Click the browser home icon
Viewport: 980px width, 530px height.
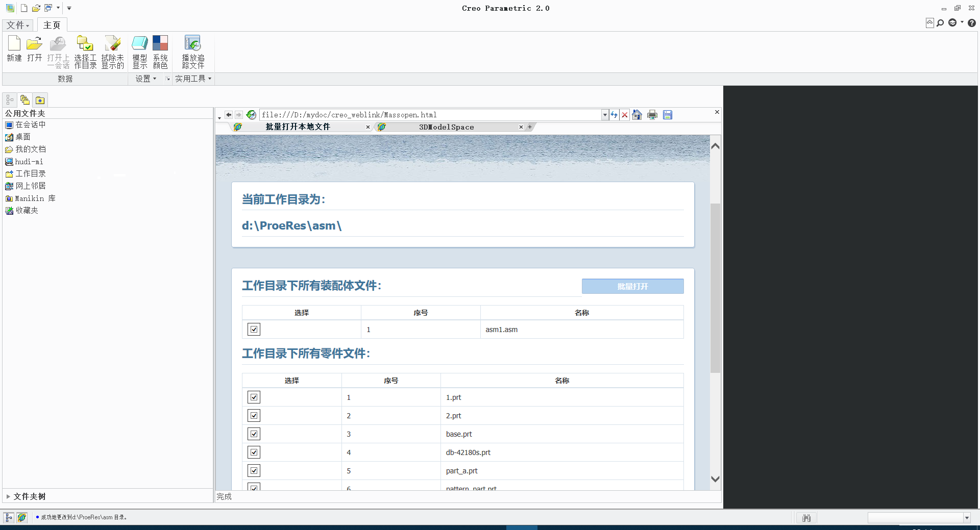click(637, 115)
